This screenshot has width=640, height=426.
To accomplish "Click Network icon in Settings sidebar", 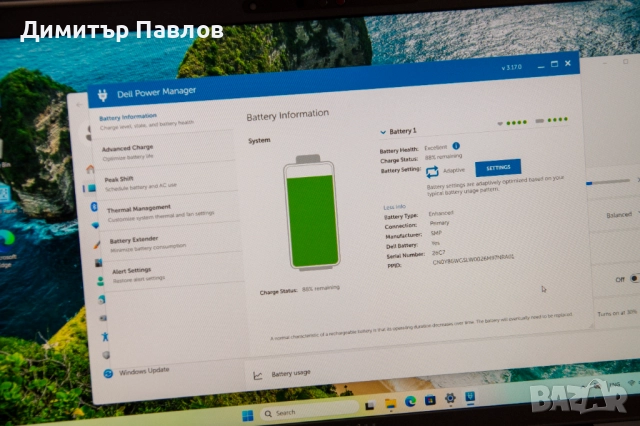I will coord(95,225).
